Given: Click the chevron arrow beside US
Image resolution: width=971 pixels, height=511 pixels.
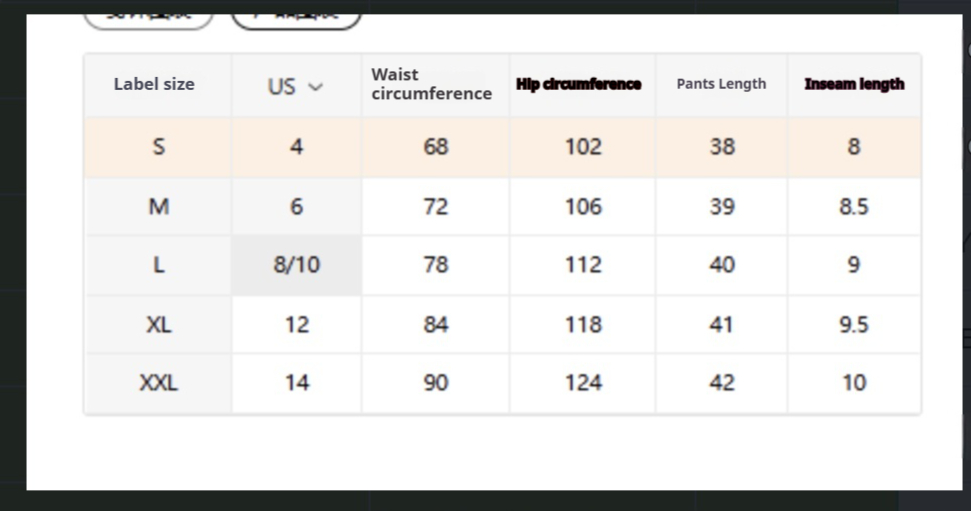Looking at the screenshot, I should pyautogui.click(x=316, y=87).
